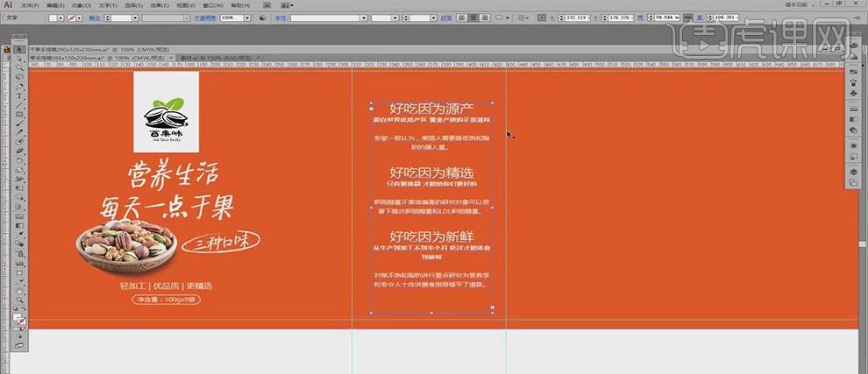Select the transform reference point locator
Viewport: 868px width, 374px height.
[542, 18]
